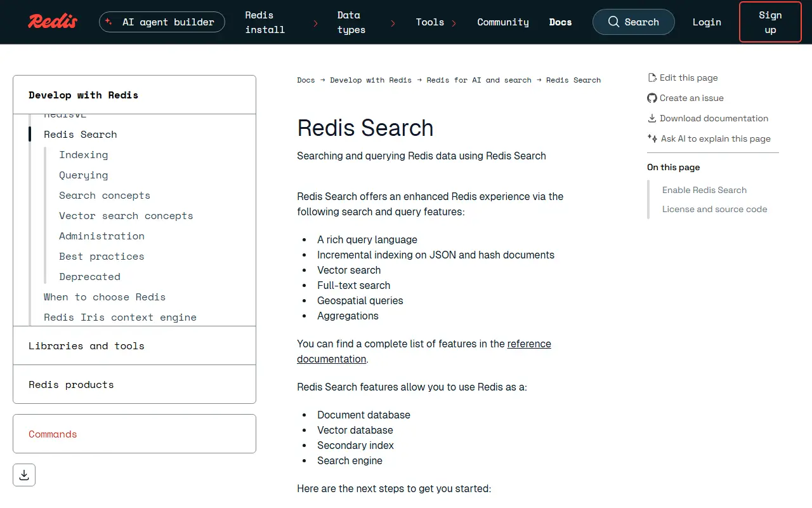Select Vector search concepts in the sidebar
This screenshot has height=508, width=812.
coord(126,216)
